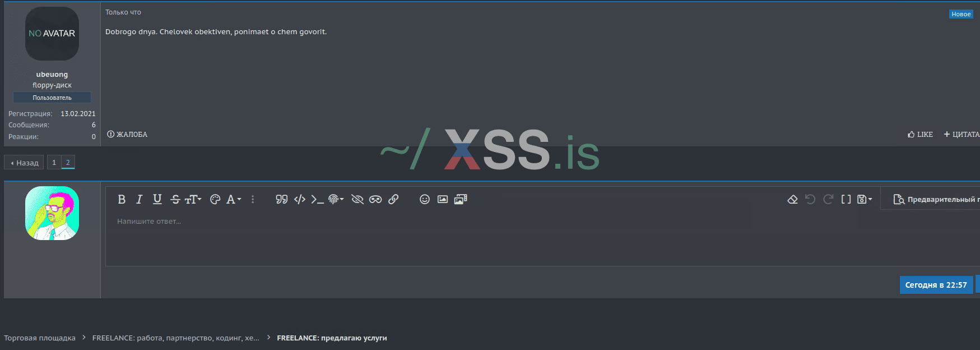Toggle bold formatting in the editor
This screenshot has height=350, width=980.
tap(122, 199)
